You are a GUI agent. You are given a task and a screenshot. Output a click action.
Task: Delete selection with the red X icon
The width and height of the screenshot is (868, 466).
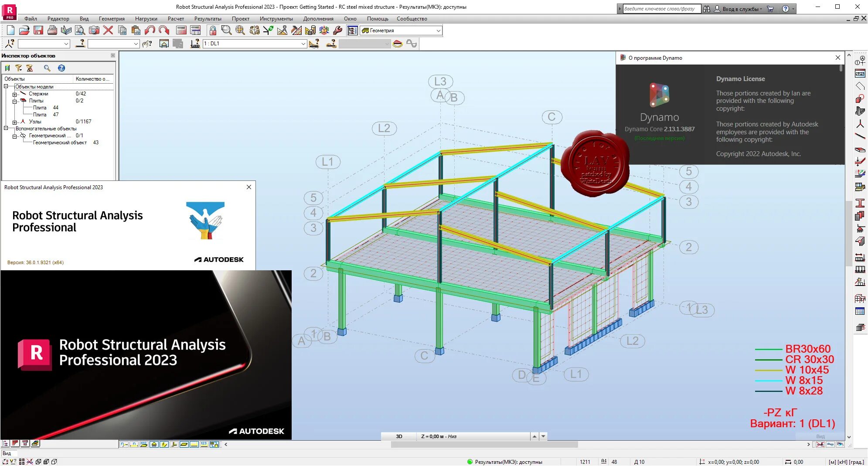point(108,30)
